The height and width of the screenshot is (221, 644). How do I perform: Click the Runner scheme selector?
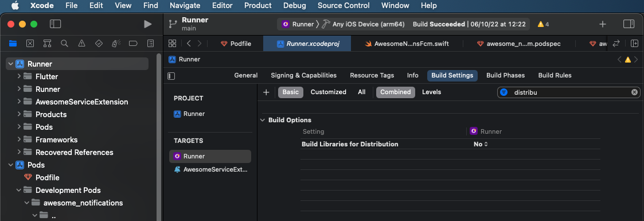298,24
